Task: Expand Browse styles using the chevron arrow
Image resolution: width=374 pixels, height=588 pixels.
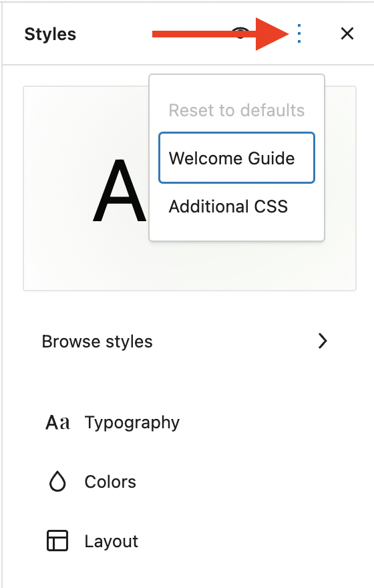Action: click(323, 341)
